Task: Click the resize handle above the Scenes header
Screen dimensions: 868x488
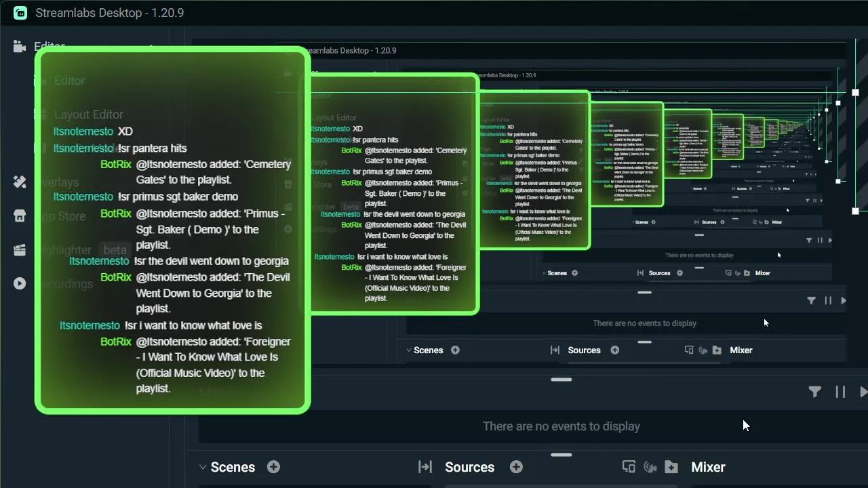Action: point(561,455)
